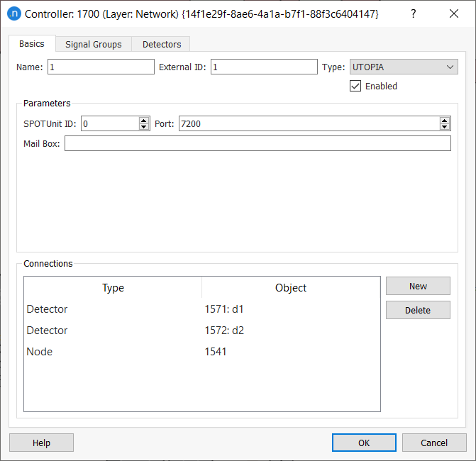The height and width of the screenshot is (461, 476).
Task: Switch to the Signal Groups tab
Action: point(93,44)
